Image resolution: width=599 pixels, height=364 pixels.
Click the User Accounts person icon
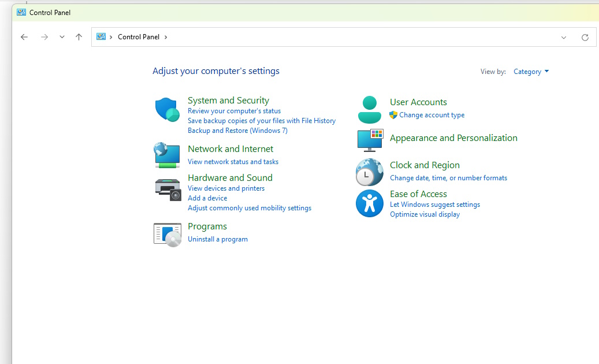[370, 110]
